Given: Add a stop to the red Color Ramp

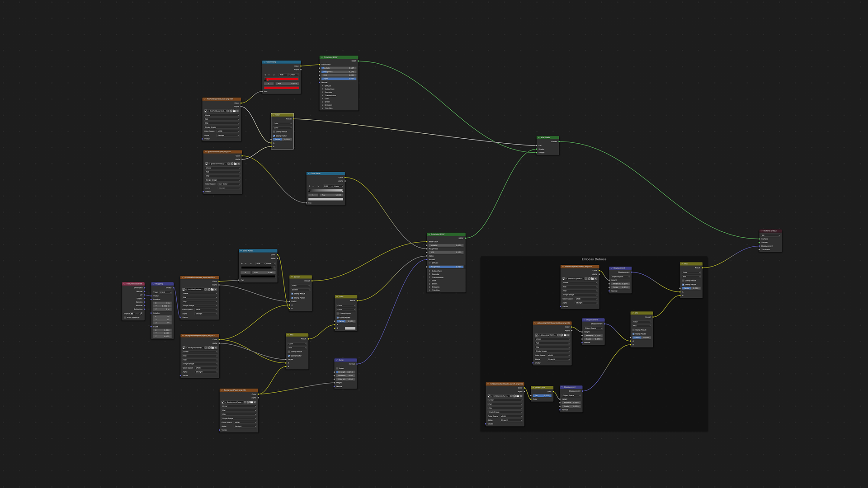Looking at the screenshot, I should click(265, 75).
